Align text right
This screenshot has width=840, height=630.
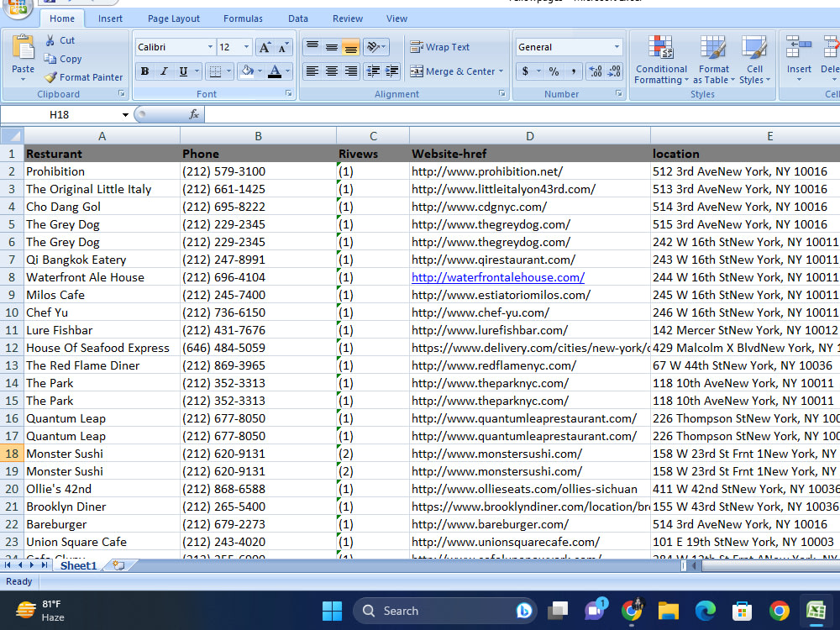click(x=351, y=71)
